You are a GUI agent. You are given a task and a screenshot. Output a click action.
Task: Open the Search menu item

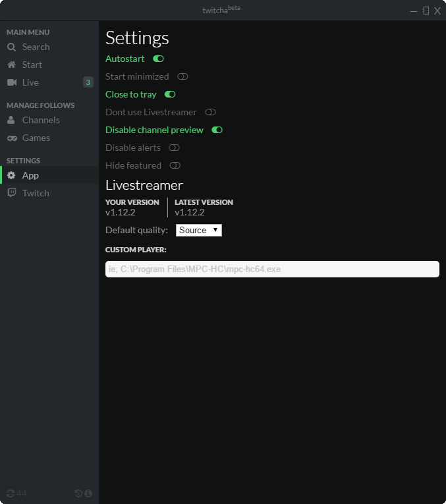pyautogui.click(x=49, y=47)
